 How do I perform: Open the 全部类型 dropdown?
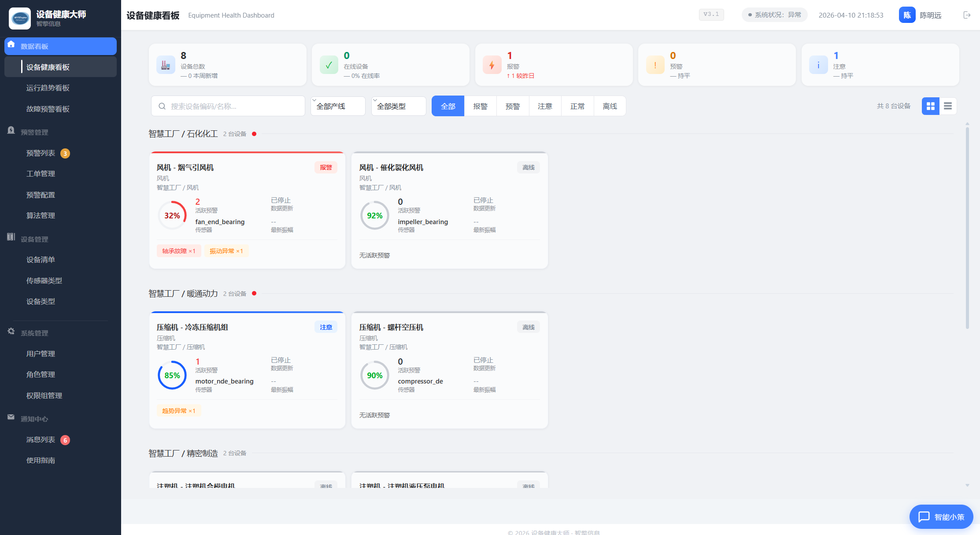pos(398,106)
